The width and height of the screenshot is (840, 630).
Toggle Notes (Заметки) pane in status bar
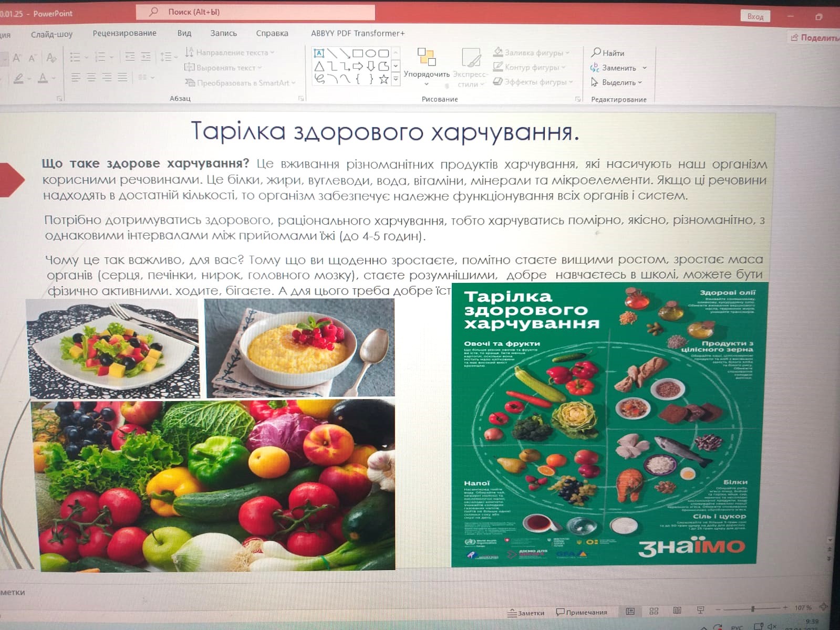click(x=526, y=613)
